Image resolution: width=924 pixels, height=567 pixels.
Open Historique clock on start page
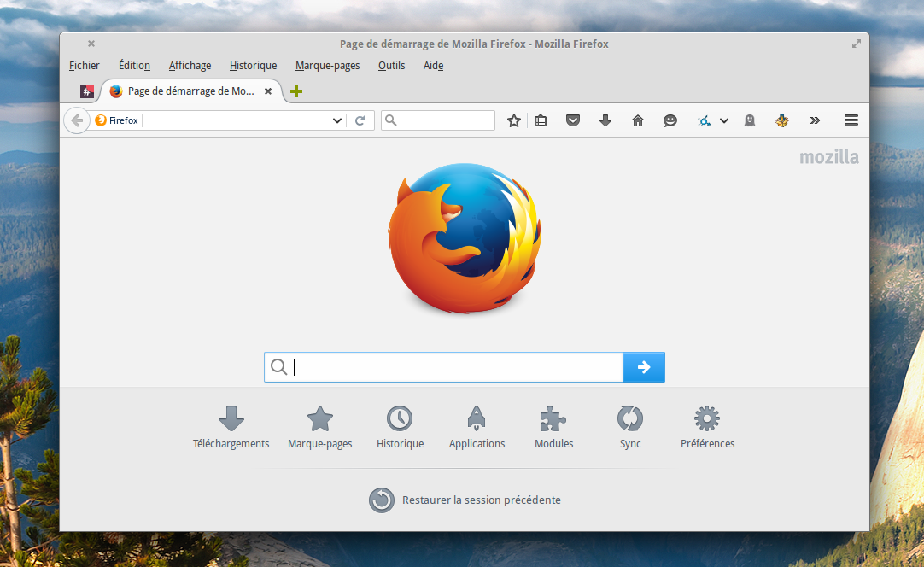pyautogui.click(x=401, y=428)
